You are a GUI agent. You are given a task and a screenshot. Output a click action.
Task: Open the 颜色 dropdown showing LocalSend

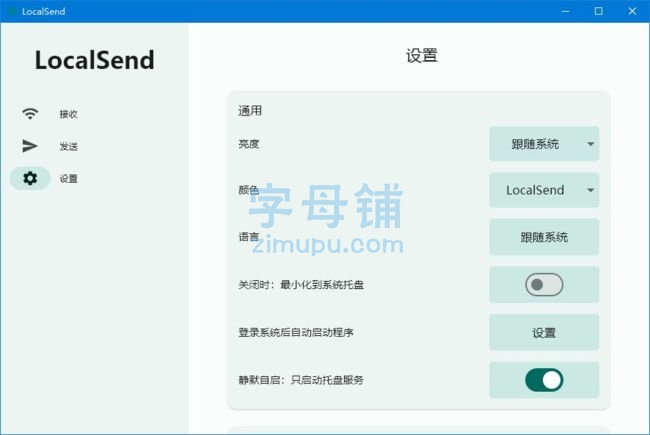click(x=544, y=190)
